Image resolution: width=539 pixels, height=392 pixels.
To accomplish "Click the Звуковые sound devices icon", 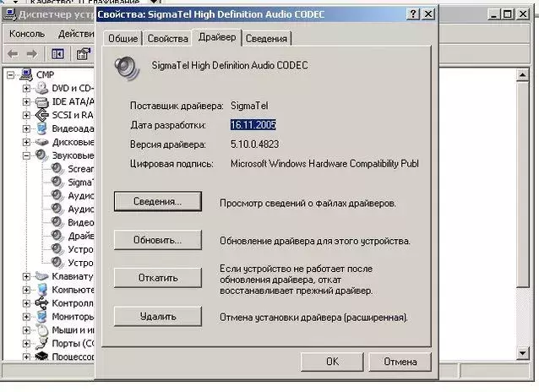I will pyautogui.click(x=41, y=155).
